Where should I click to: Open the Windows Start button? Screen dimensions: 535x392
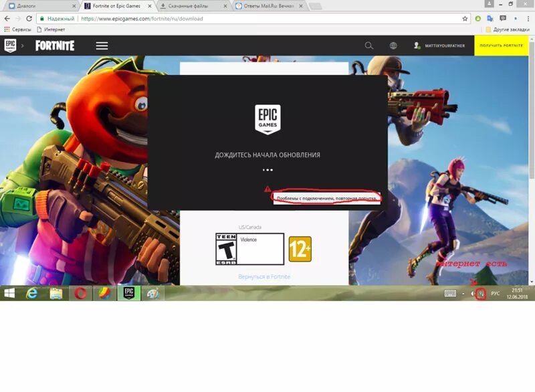(9, 293)
